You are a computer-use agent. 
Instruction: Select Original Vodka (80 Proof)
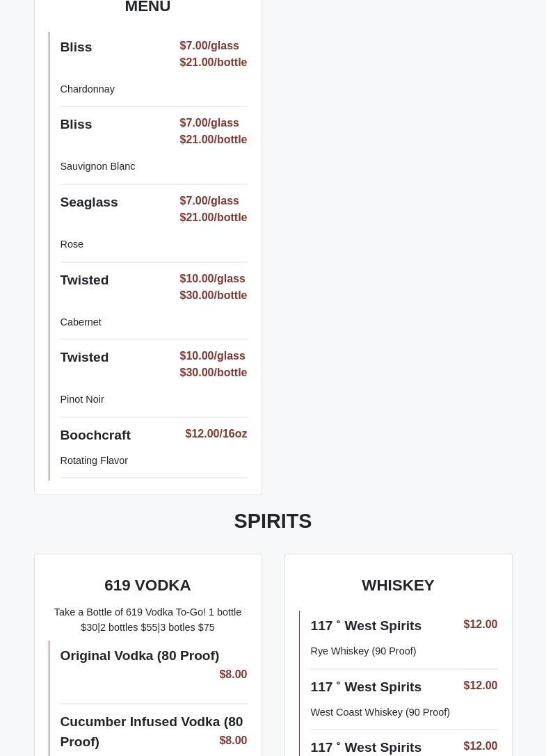139,656
